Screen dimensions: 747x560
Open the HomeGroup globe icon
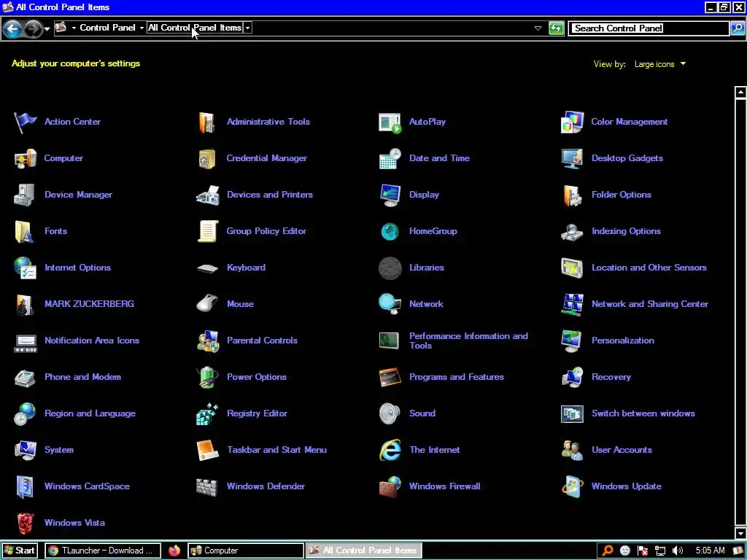point(390,231)
